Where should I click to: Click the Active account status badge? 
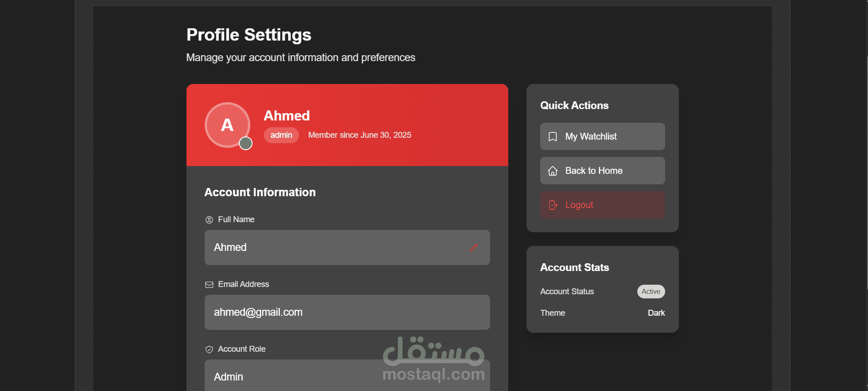[651, 292]
